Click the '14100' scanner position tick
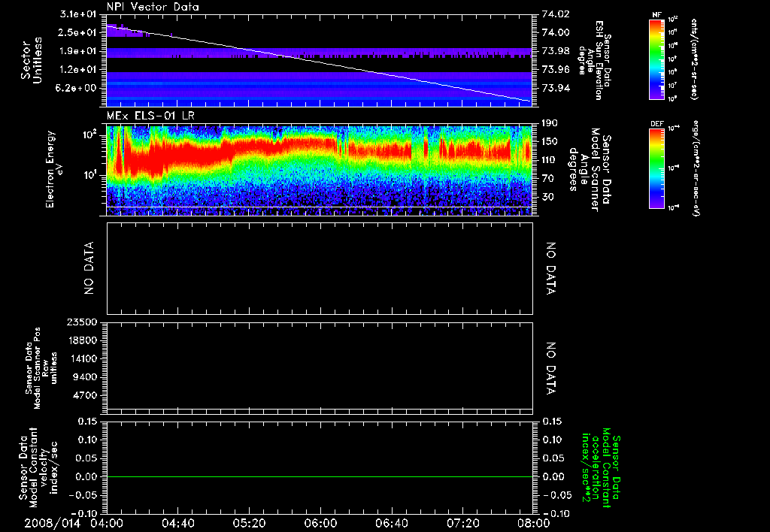This screenshot has height=532, width=770. point(82,359)
